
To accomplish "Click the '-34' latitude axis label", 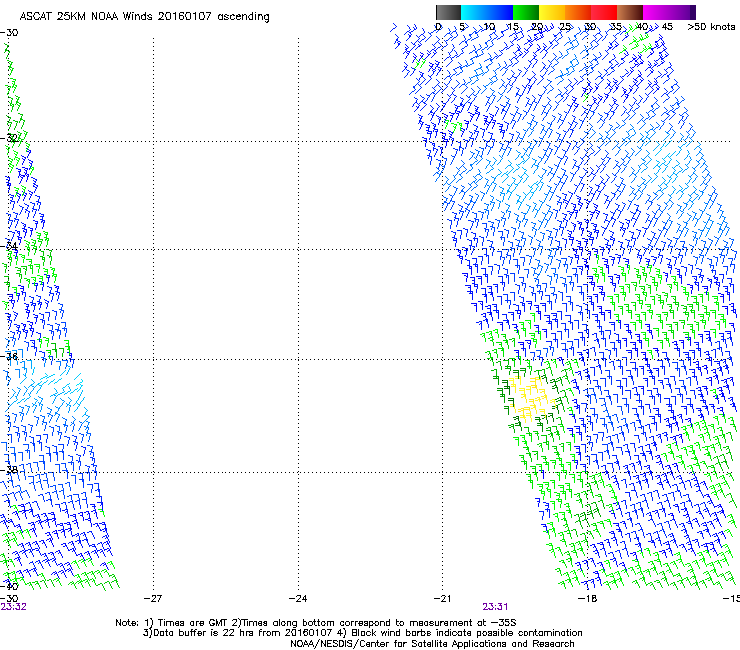I will [x=9, y=246].
